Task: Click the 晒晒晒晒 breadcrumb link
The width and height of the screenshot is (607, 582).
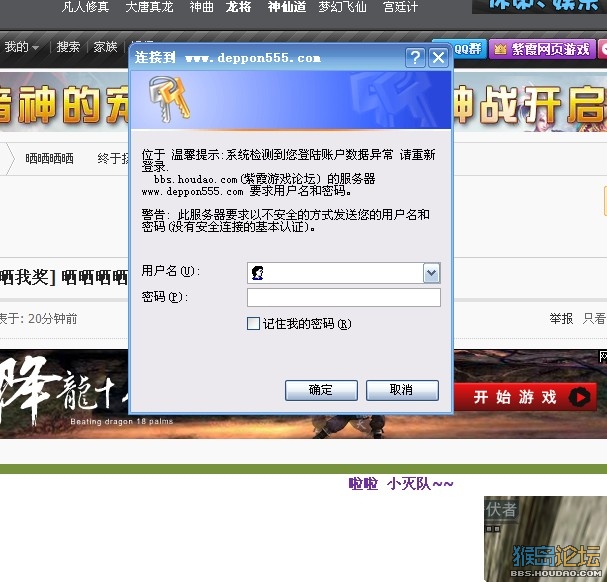Action: coord(49,158)
